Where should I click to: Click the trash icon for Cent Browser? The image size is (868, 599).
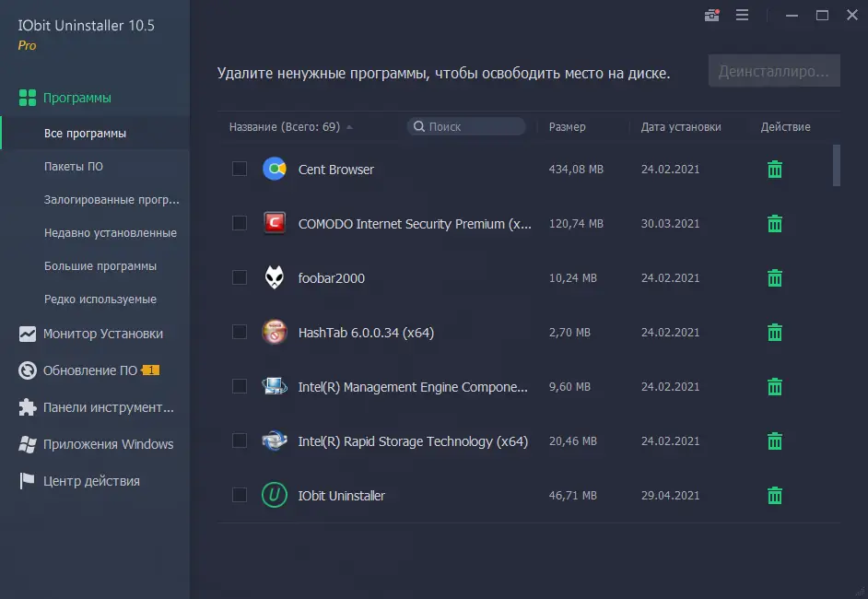[x=775, y=170]
